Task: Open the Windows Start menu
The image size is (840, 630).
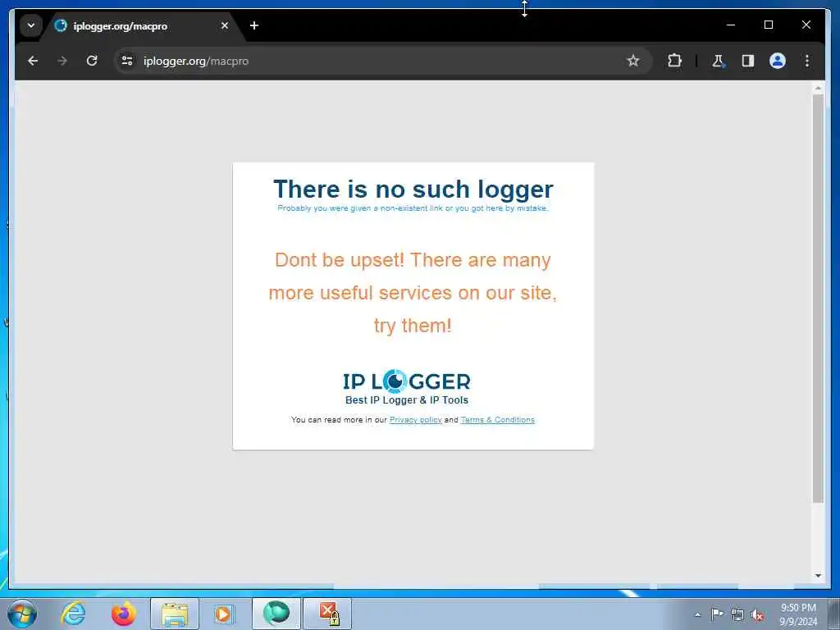Action: point(22,614)
